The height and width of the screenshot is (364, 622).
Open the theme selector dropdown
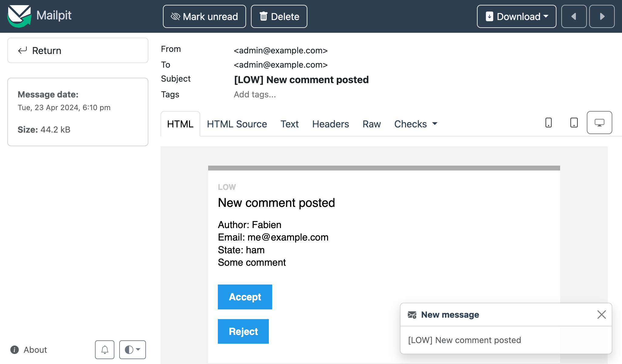[132, 349]
